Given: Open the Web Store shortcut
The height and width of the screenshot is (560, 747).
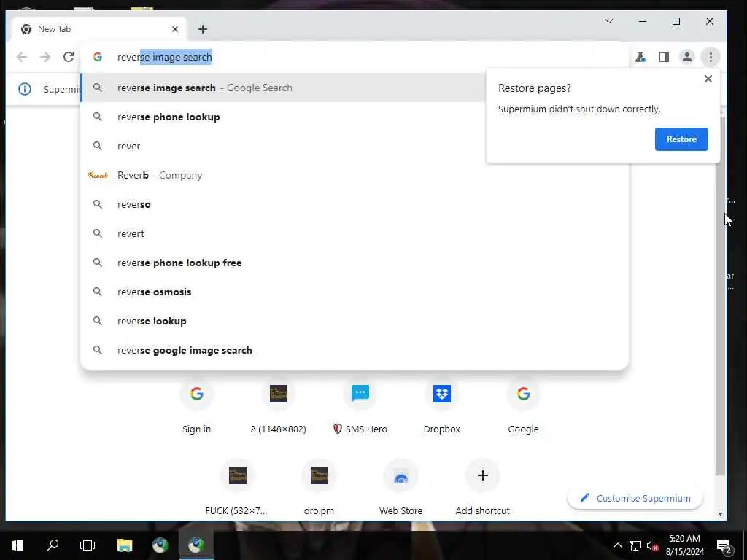Looking at the screenshot, I should coord(400,486).
